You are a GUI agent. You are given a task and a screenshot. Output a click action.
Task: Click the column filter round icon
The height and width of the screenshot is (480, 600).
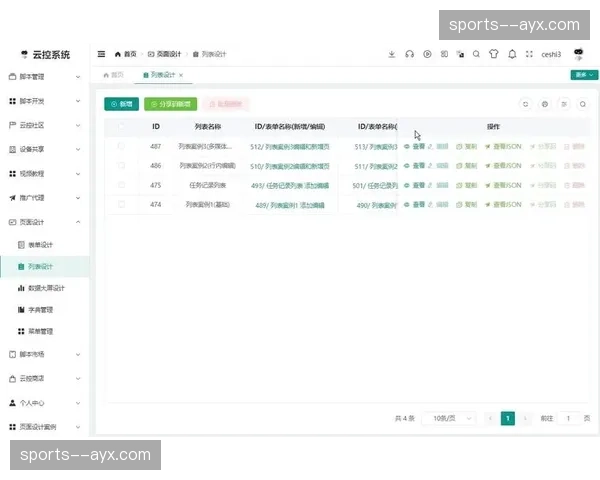pos(564,104)
